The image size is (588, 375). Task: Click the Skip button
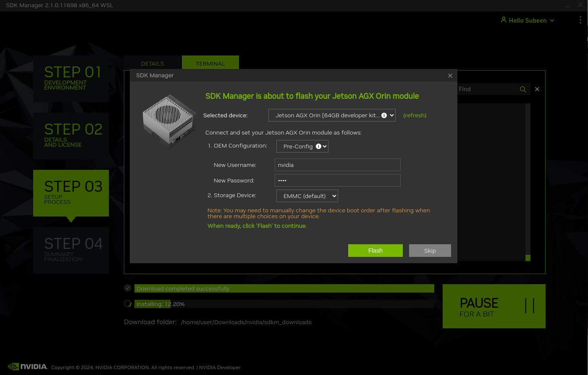point(430,251)
